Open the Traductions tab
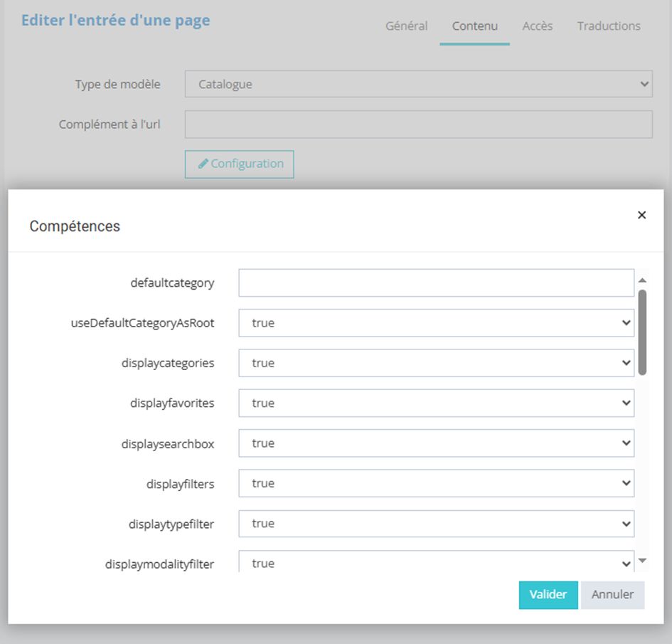The width and height of the screenshot is (672, 644). (x=609, y=26)
